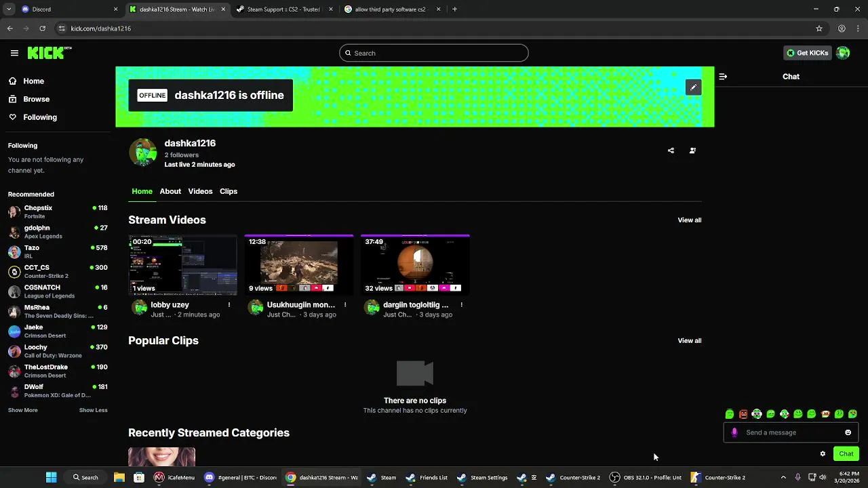Click the Get KICKs button
The height and width of the screenshot is (488, 868).
[807, 53]
